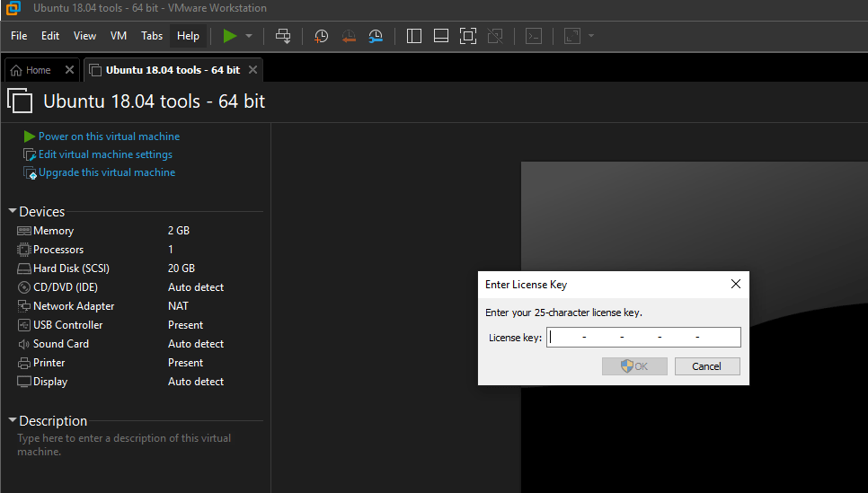Collapse the Devices section
868x493 pixels.
pyautogui.click(x=13, y=211)
